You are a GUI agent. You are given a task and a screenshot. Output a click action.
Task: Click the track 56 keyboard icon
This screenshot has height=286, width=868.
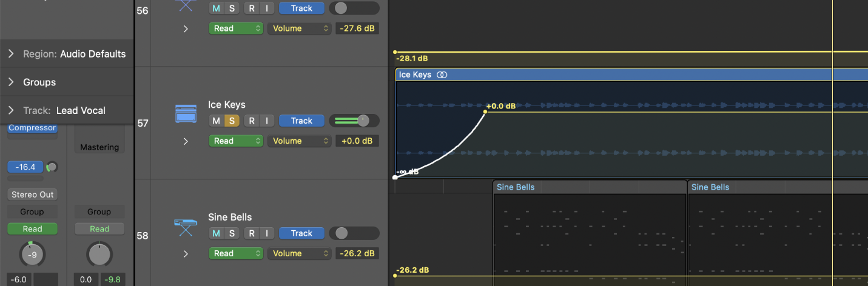click(x=186, y=5)
